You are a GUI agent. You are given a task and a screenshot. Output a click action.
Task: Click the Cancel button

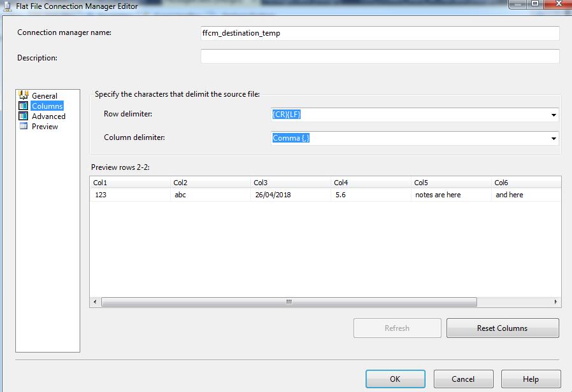tap(463, 379)
